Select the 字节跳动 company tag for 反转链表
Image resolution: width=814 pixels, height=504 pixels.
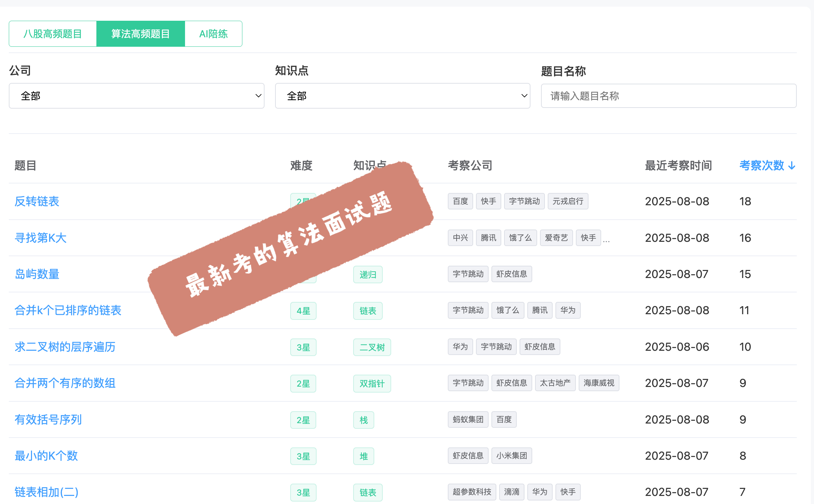pyautogui.click(x=524, y=201)
